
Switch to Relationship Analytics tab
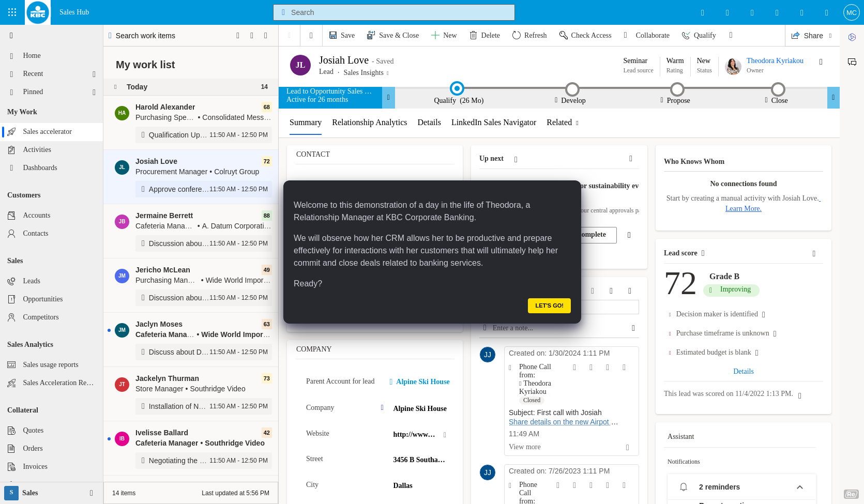coord(369,123)
